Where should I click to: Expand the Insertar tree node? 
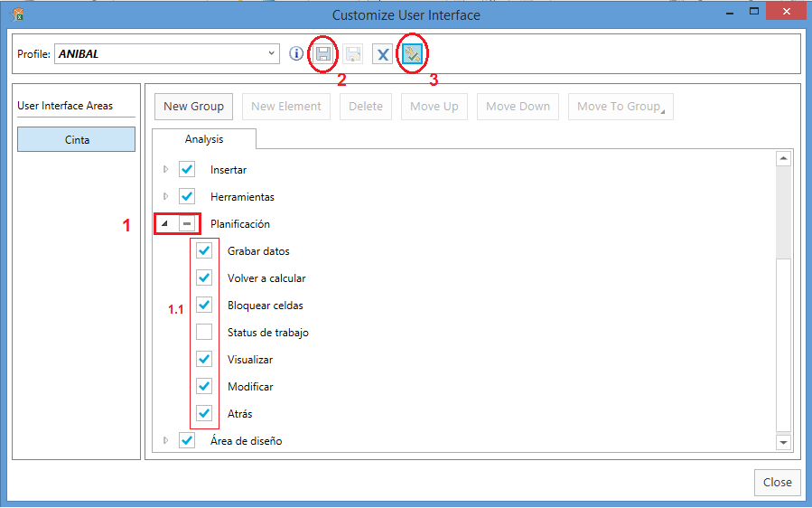[x=165, y=170]
